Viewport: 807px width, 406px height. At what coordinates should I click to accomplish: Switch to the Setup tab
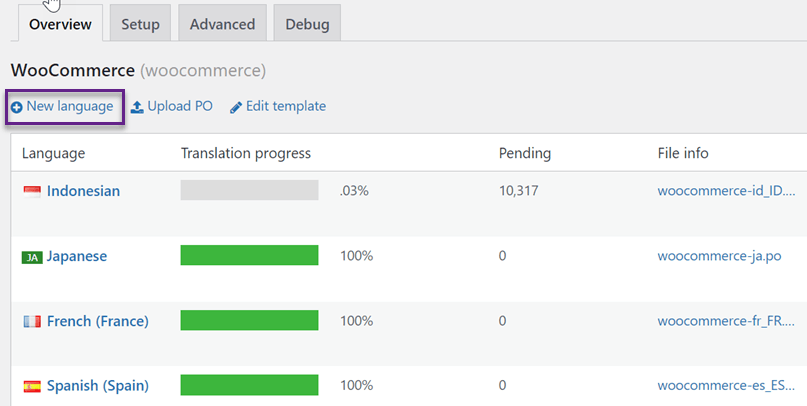[141, 24]
